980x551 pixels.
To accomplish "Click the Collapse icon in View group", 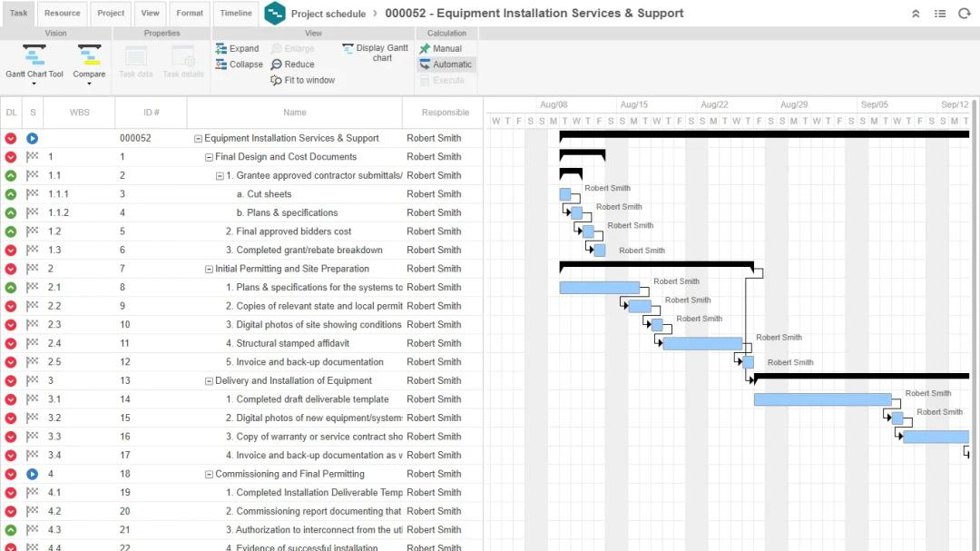I will pos(221,64).
